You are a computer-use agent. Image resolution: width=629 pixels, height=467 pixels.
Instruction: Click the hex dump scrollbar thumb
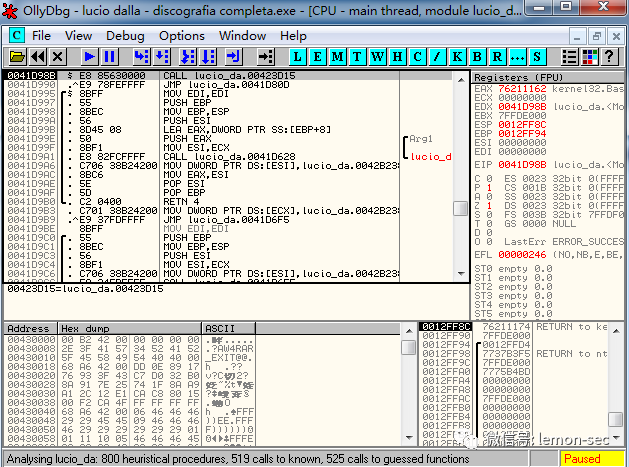409,347
